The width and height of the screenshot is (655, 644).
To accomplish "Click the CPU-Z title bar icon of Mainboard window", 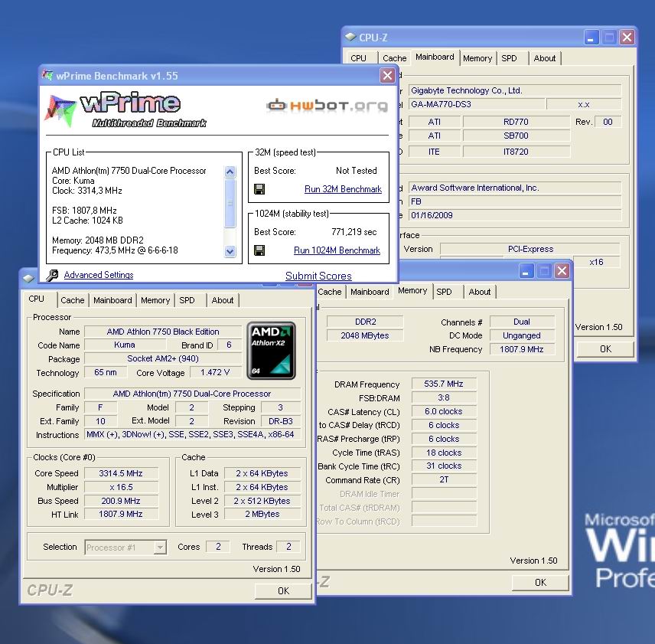I will 350,38.
